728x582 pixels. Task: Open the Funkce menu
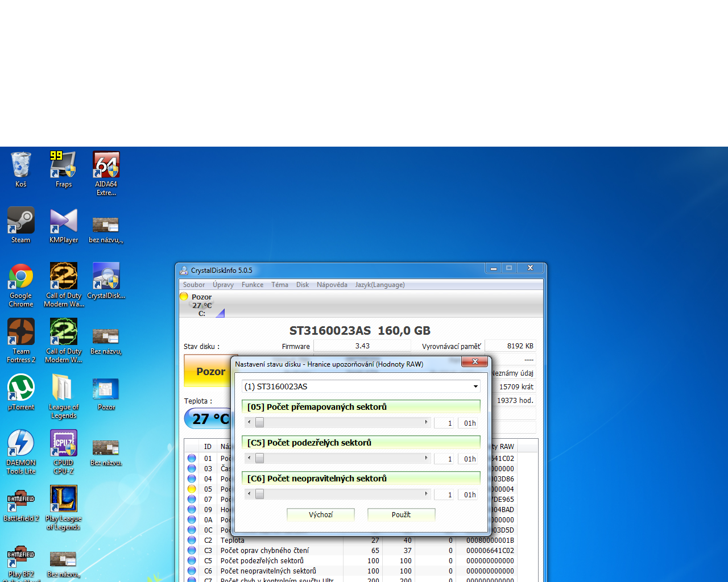point(253,285)
